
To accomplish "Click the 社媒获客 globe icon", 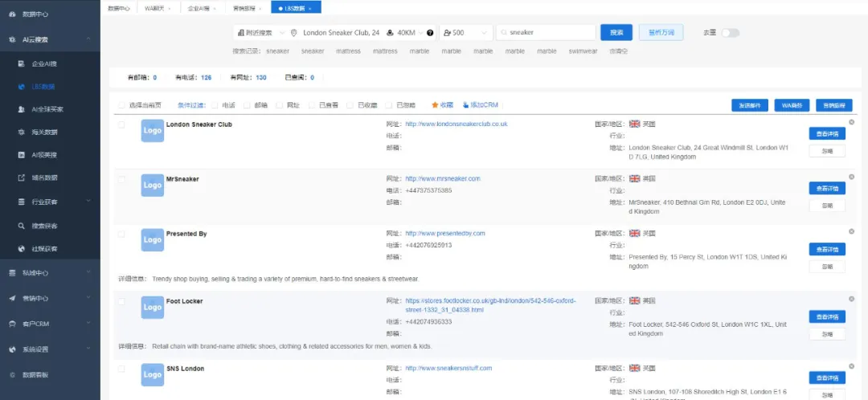I will [x=21, y=249].
